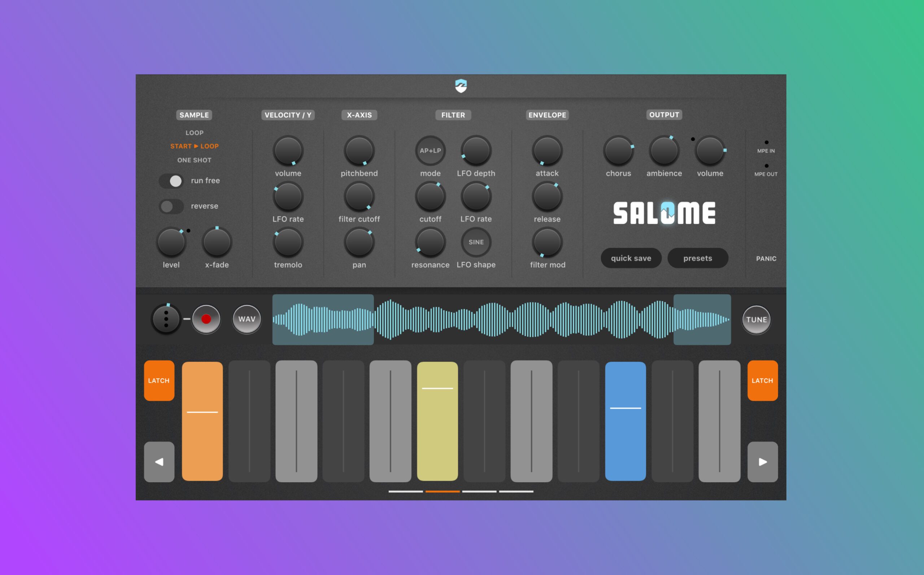Click the VELOCITY / Y section header
Viewport: 924px width, 575px height.
(288, 115)
